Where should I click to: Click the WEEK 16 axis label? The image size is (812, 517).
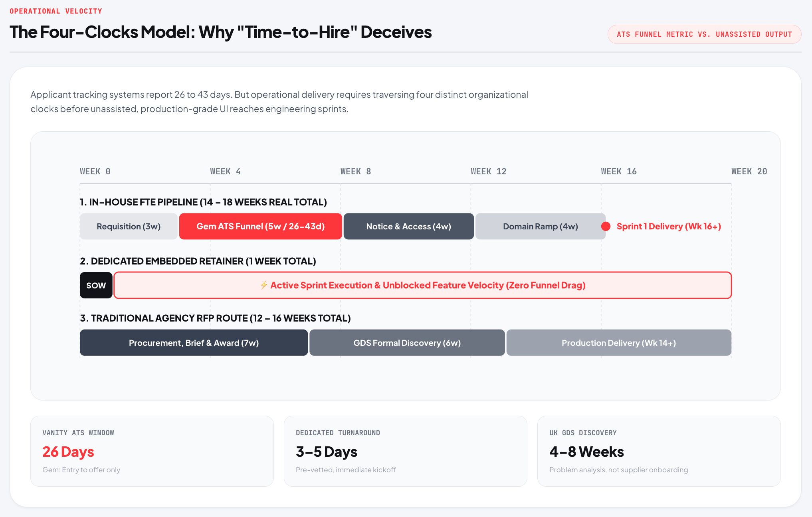[619, 172]
